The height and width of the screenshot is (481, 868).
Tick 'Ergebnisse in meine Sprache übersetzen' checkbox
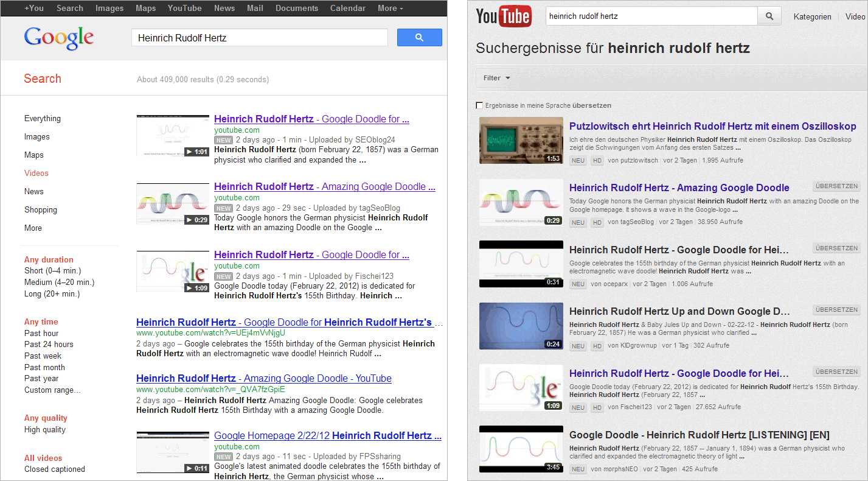[x=479, y=105]
